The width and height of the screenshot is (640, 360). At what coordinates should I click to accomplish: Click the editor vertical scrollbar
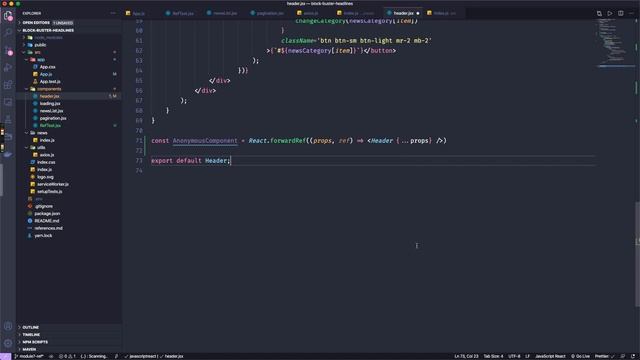pyautogui.click(x=637, y=253)
